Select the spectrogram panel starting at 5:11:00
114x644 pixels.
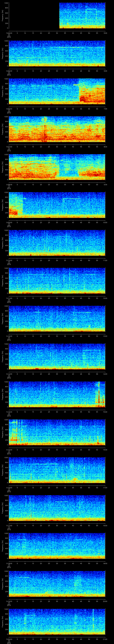tap(57, 280)
